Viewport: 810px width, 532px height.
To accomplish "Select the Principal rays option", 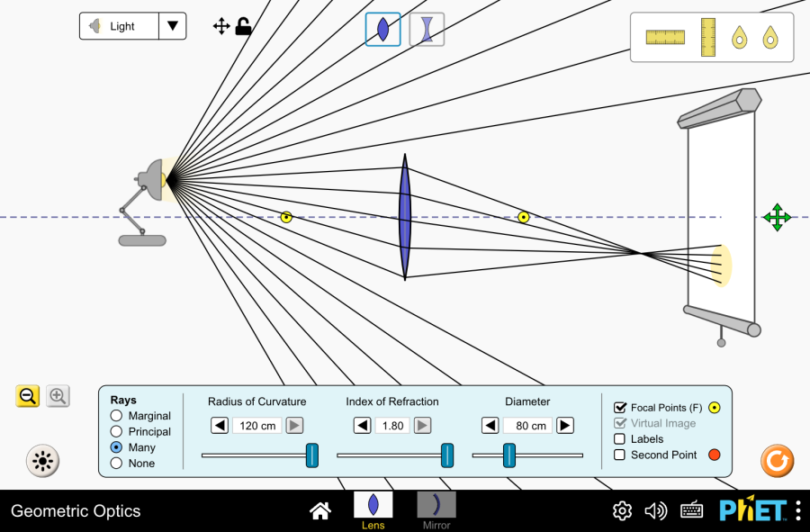I will tap(116, 432).
